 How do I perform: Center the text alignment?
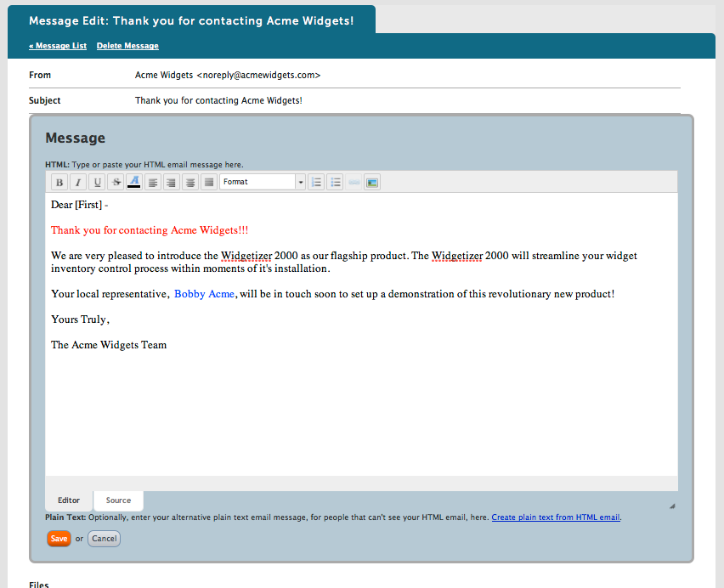coord(190,183)
